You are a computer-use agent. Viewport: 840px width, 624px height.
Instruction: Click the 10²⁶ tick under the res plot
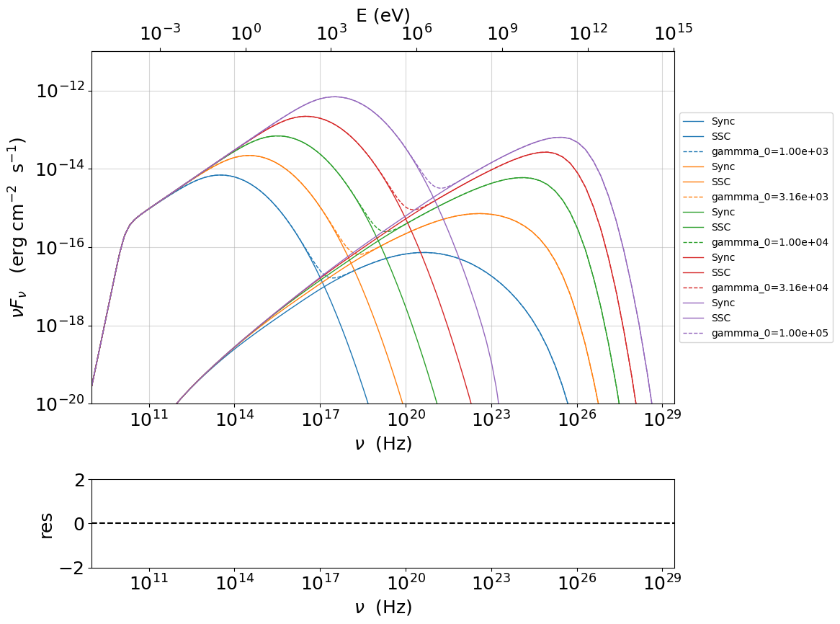(x=577, y=581)
